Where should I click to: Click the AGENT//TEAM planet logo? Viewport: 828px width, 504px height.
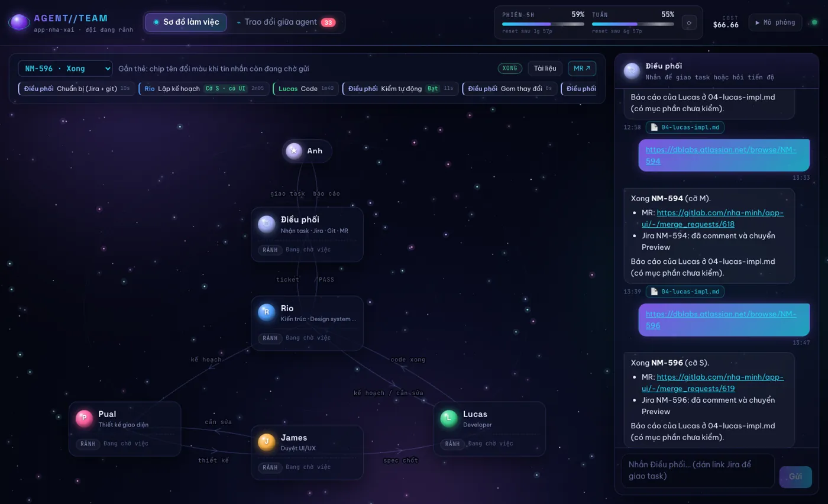click(x=19, y=22)
